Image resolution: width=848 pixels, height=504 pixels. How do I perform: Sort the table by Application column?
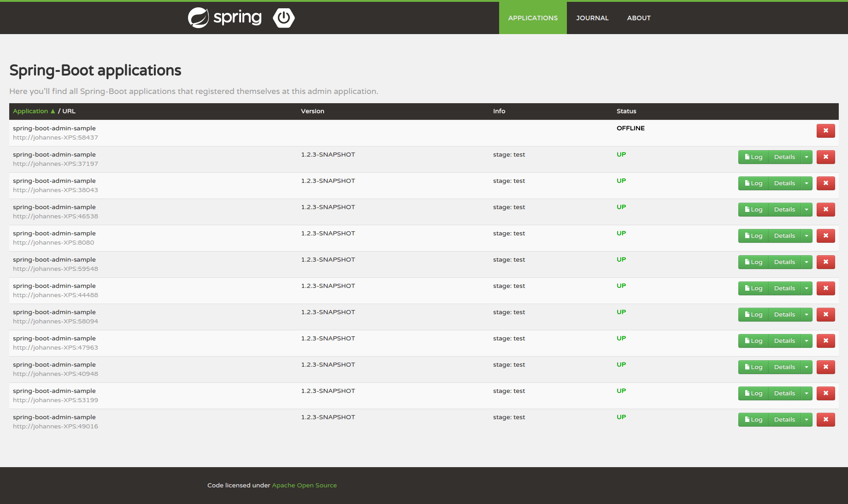click(30, 111)
